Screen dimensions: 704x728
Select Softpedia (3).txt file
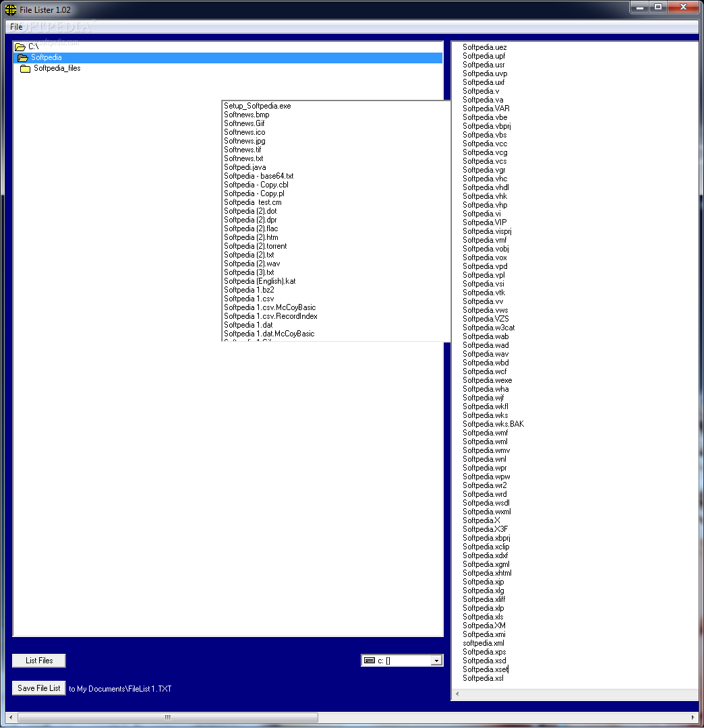point(249,272)
